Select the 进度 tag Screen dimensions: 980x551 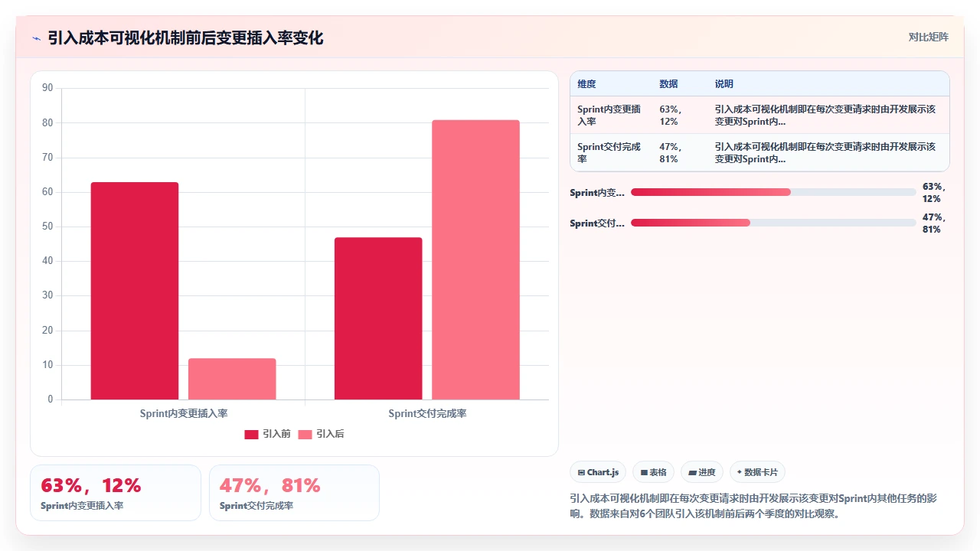tap(702, 472)
